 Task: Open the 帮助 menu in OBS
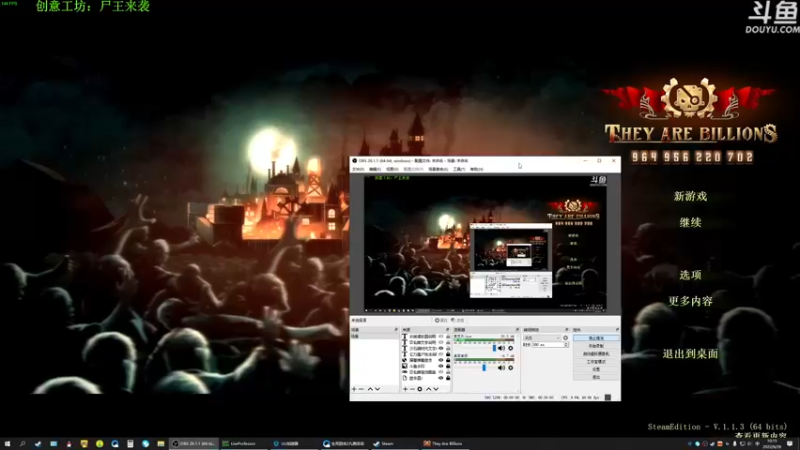pos(477,169)
